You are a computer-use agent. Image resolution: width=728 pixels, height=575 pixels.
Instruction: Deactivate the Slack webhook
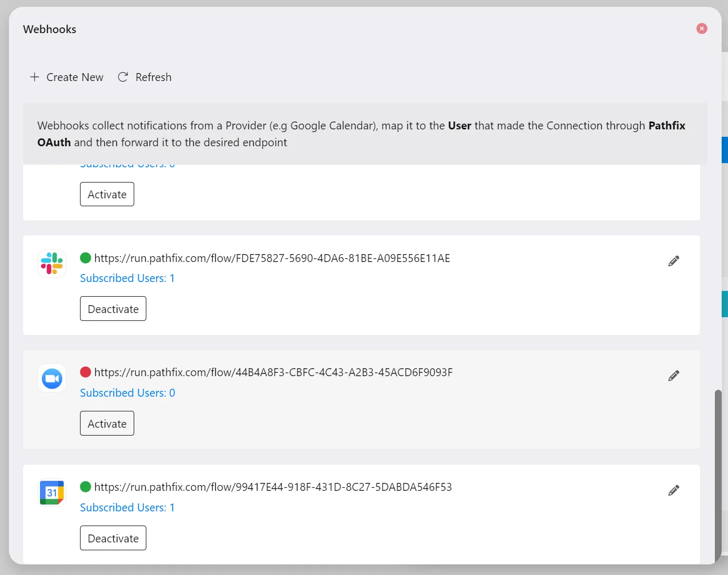click(113, 309)
